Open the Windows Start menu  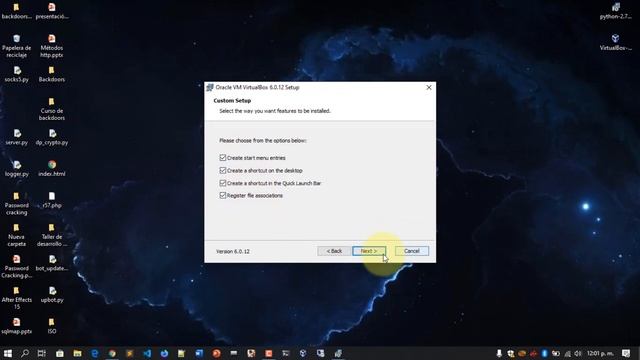(x=7, y=353)
